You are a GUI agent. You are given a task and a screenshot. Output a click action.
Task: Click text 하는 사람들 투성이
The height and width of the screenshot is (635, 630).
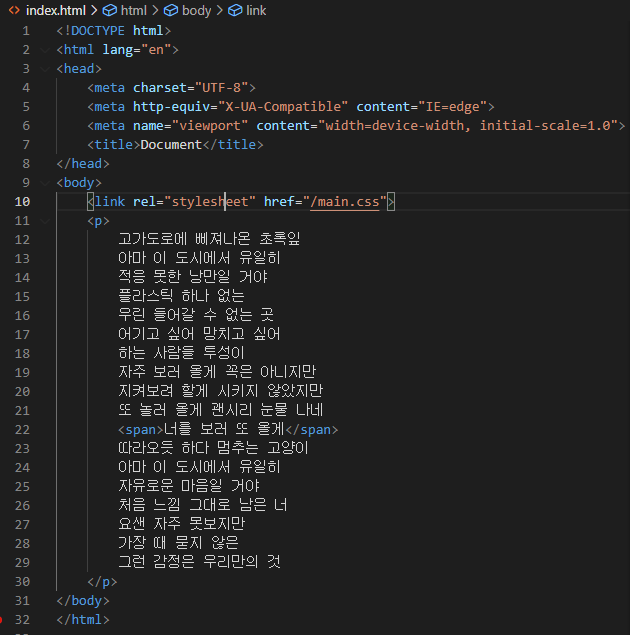[181, 353]
